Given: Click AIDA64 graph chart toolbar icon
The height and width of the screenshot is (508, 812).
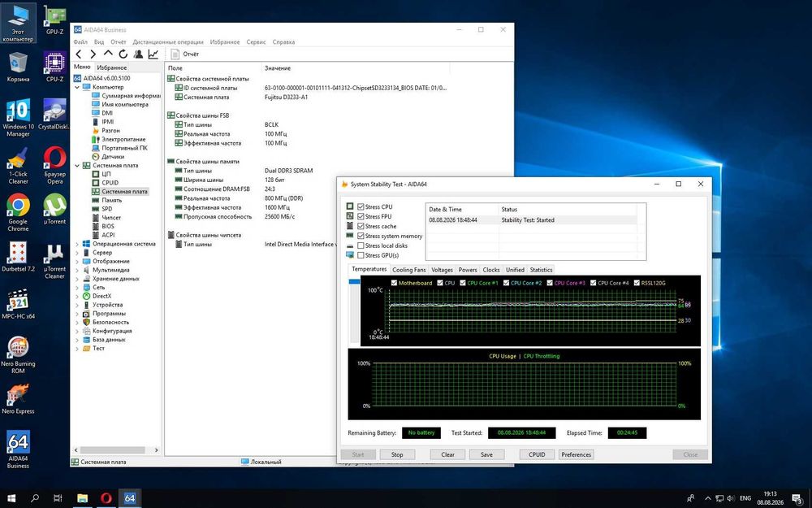Looking at the screenshot, I should click(x=153, y=54).
